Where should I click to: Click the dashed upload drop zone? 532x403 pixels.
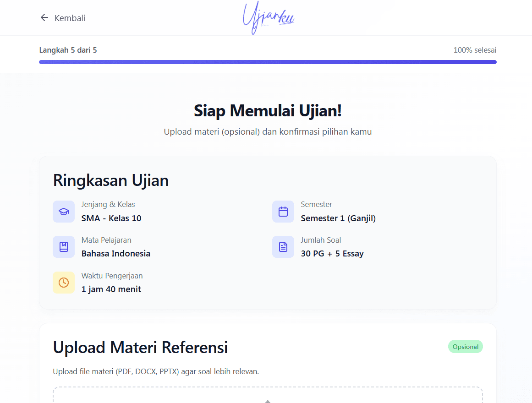point(268,395)
